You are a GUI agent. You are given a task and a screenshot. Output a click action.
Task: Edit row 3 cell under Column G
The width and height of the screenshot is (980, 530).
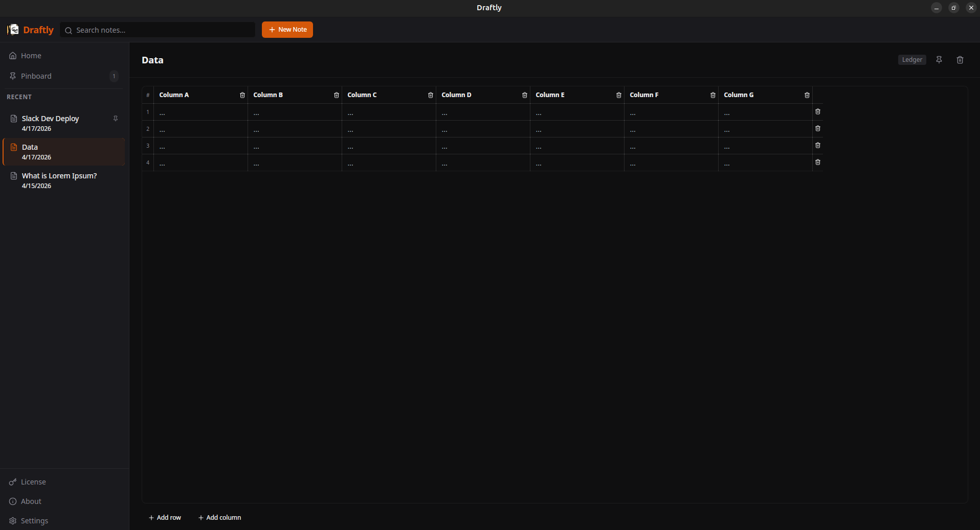(765, 146)
